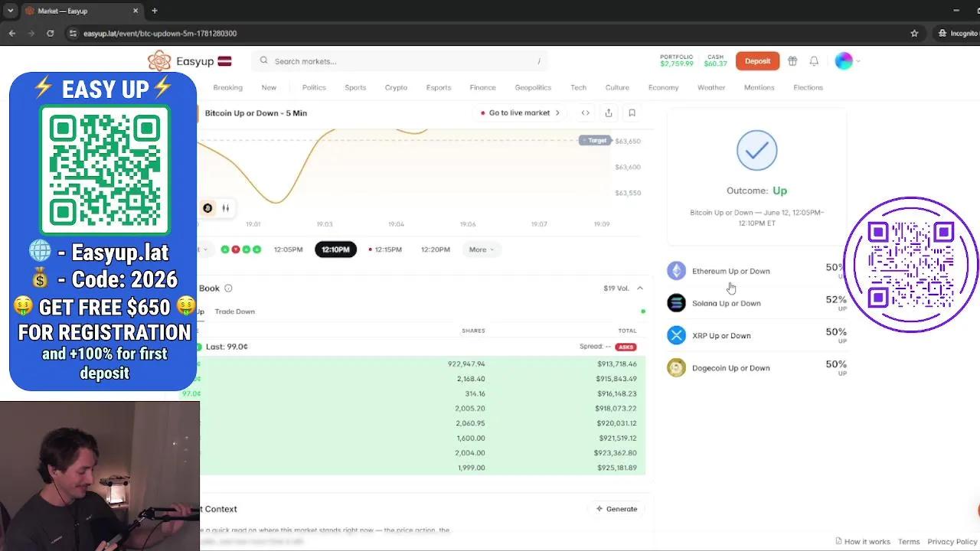Click the Deposit button
980x551 pixels.
coord(757,61)
